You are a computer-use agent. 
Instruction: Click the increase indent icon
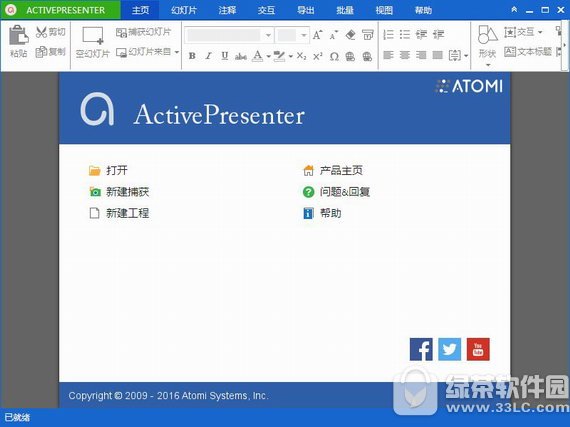pos(438,35)
